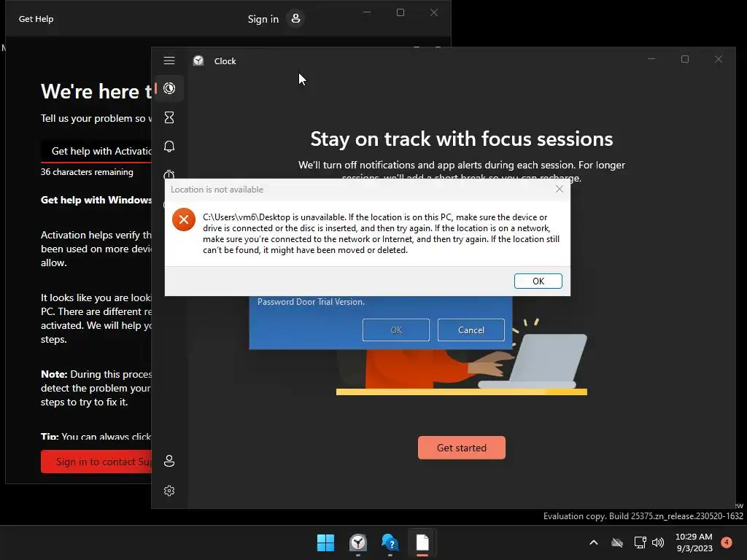Click the Get Help icon on taskbar
Viewport: 747px width, 560px height.
(x=390, y=542)
